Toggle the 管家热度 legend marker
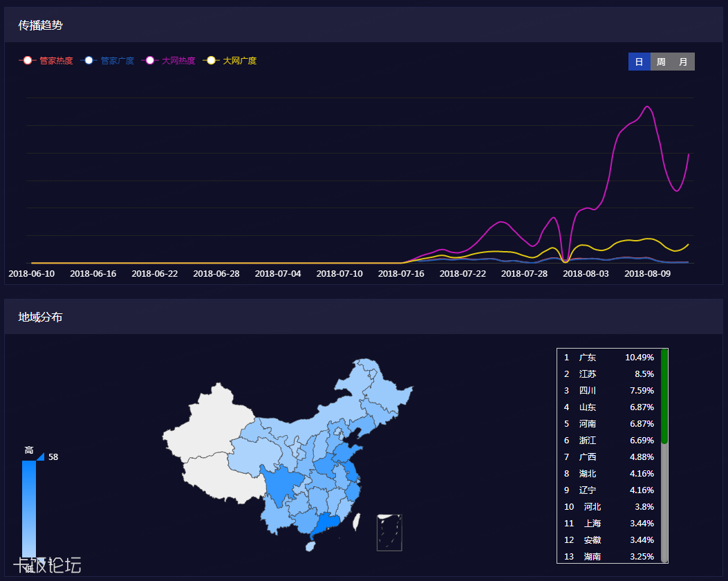Screen dimensions: 728x581 (28, 61)
